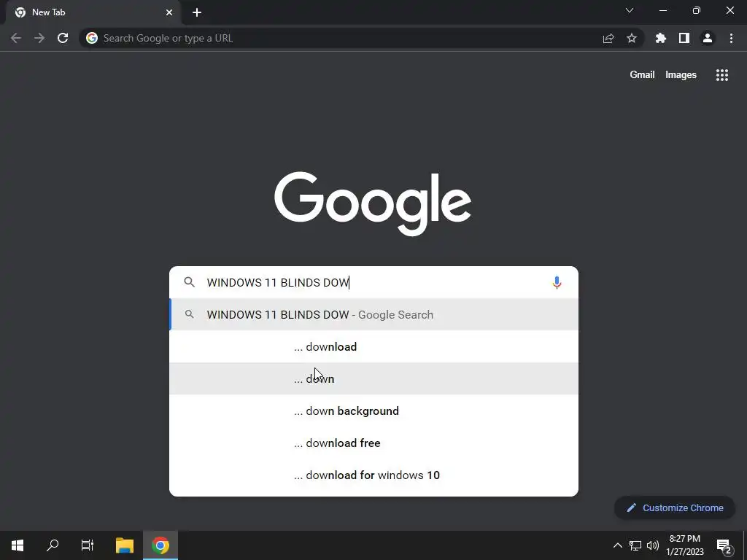The width and height of the screenshot is (747, 560).
Task: Share this page icon in address bar
Action: [608, 39]
